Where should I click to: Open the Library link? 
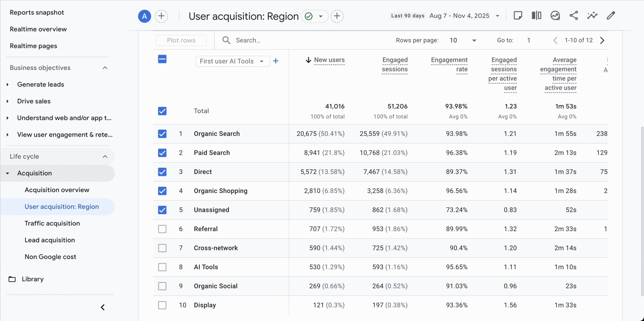32,279
